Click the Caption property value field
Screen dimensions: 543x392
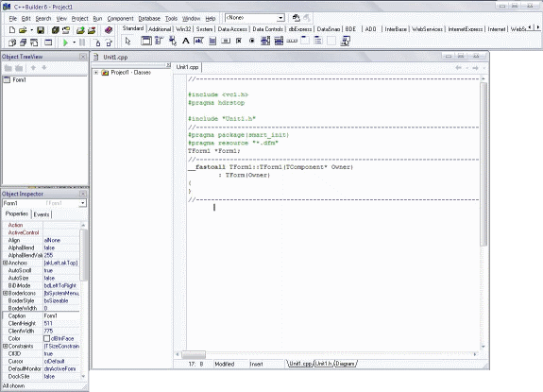[x=61, y=315]
